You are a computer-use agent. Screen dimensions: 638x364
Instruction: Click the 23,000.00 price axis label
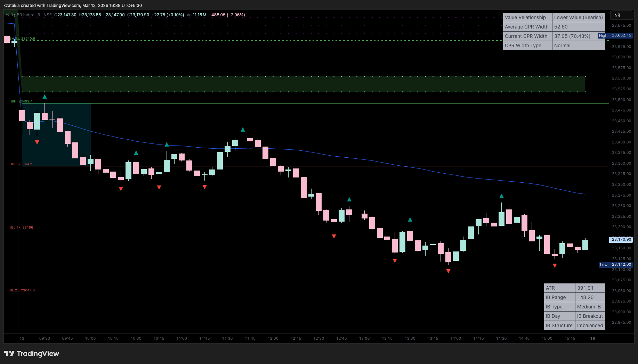(x=622, y=312)
